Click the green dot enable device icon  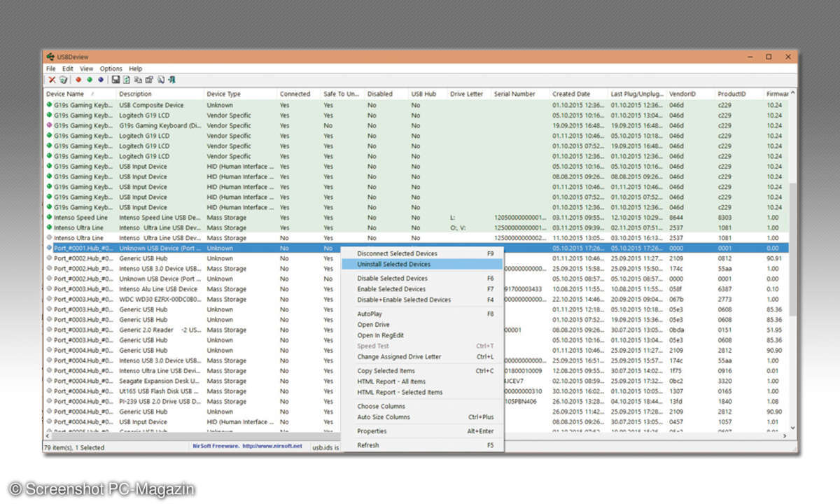tap(89, 80)
